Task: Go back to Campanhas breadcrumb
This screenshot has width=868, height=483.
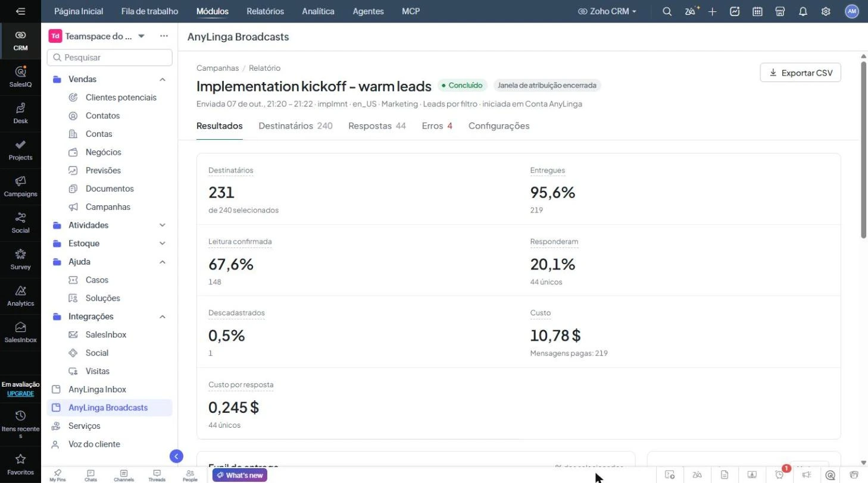Action: tap(217, 68)
